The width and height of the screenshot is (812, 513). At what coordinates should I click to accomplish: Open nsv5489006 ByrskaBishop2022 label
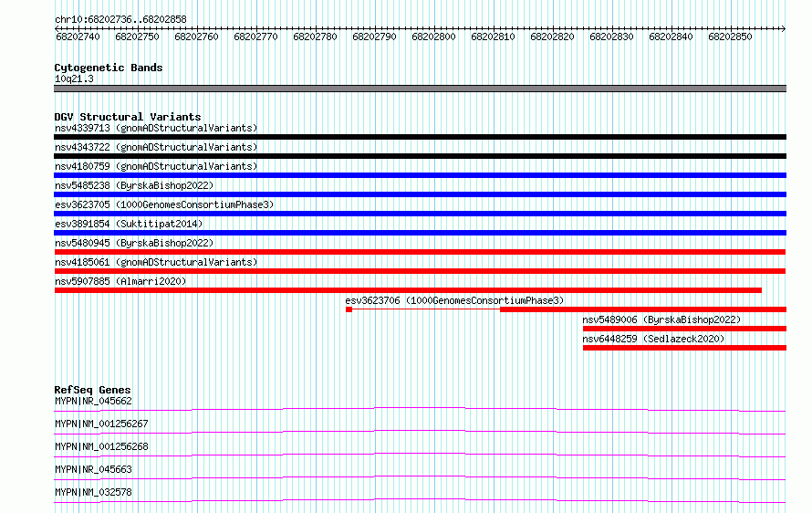point(661,319)
